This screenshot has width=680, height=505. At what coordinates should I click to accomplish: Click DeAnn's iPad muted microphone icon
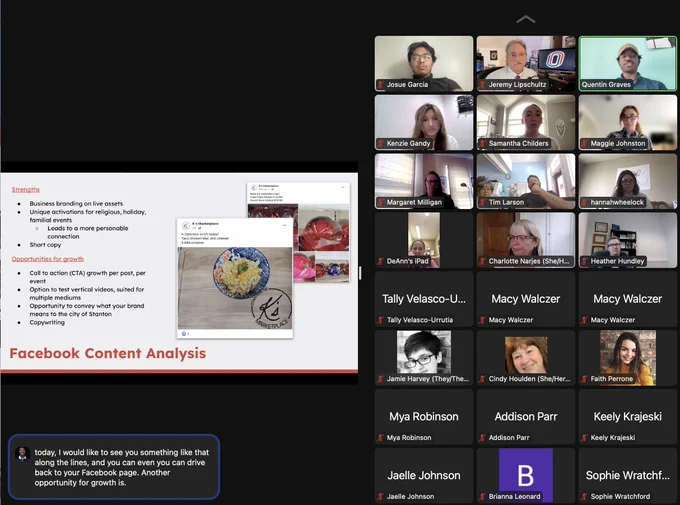[380, 261]
